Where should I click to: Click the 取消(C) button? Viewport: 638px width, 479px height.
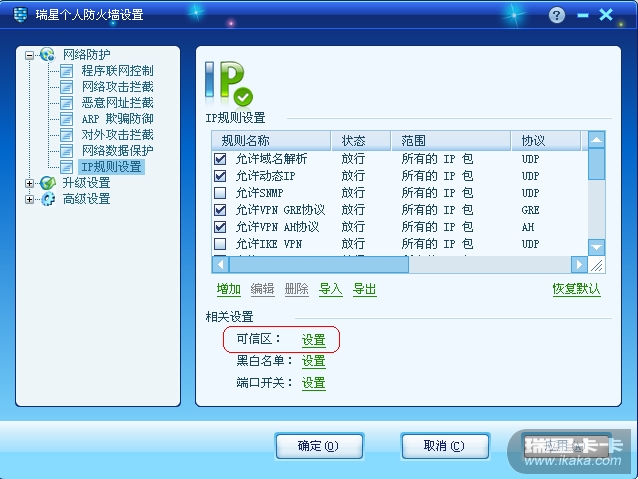445,446
